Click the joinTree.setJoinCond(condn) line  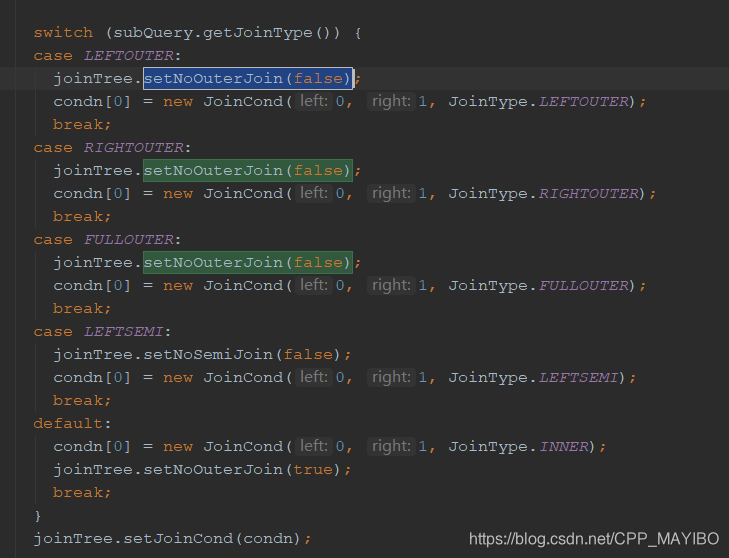[172, 539]
